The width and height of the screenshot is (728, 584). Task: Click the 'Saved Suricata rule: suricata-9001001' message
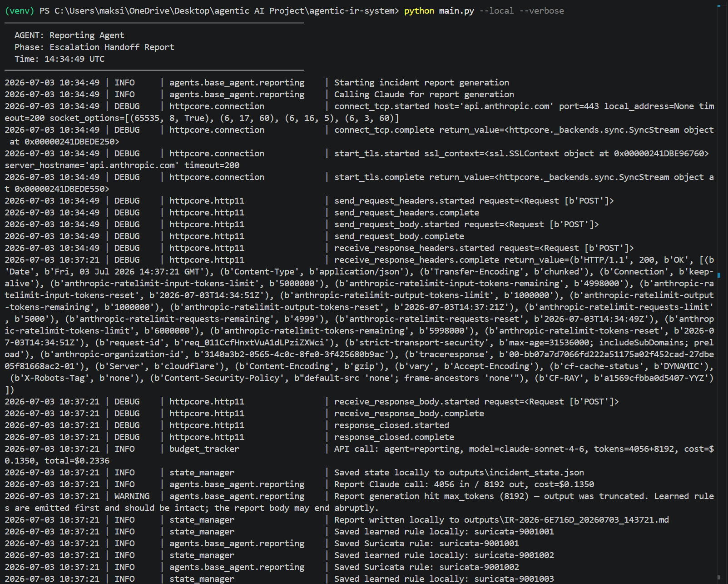[x=426, y=544]
